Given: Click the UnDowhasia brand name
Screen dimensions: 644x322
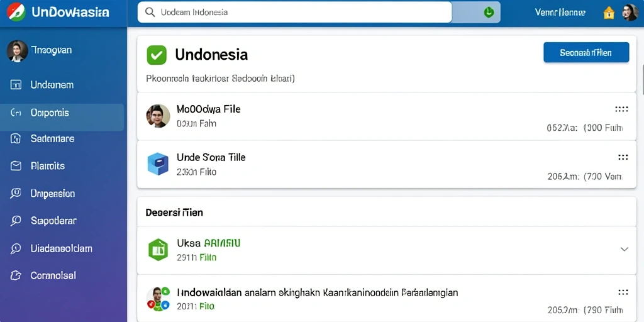Looking at the screenshot, I should (70, 12).
